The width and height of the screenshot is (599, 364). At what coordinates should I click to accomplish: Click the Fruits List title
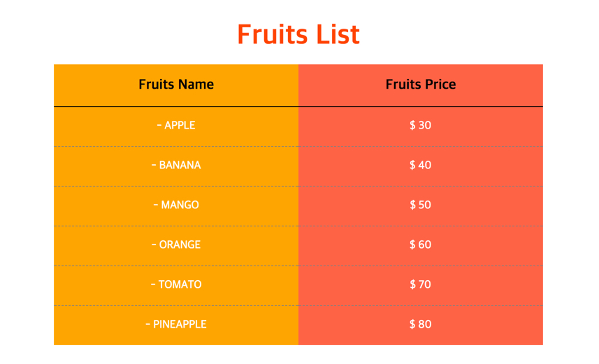coord(298,34)
